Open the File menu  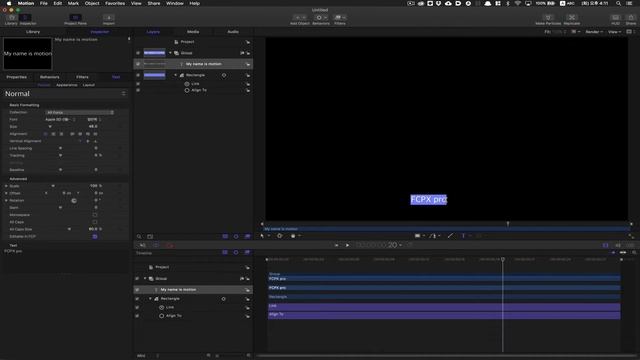44,3
